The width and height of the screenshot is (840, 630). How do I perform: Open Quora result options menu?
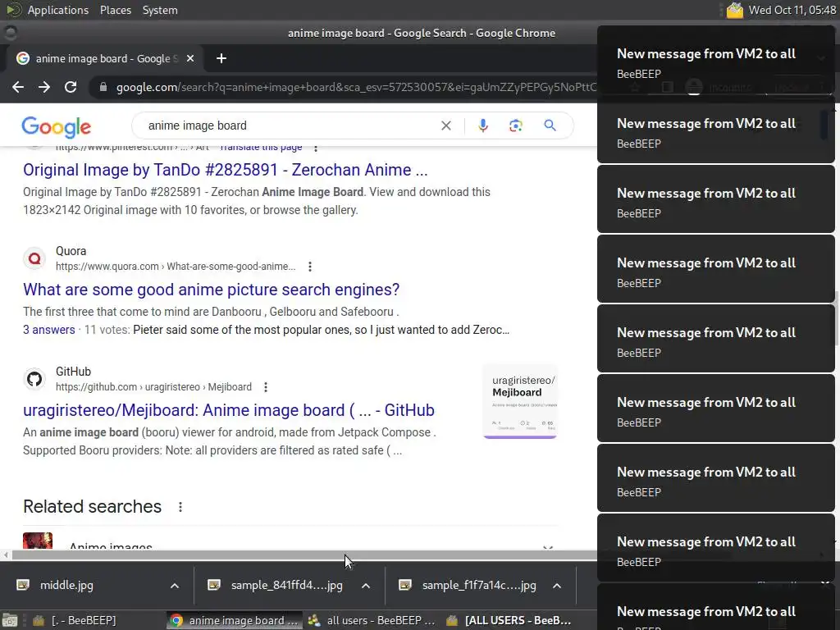click(x=309, y=267)
